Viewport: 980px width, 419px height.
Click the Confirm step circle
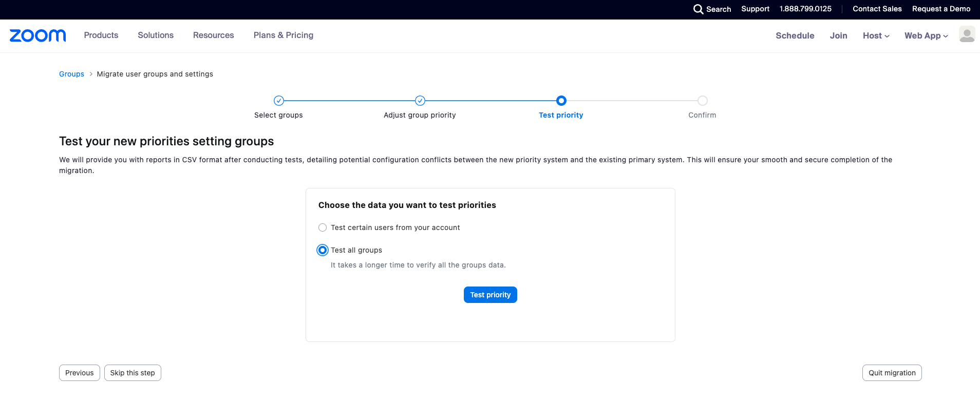point(703,101)
